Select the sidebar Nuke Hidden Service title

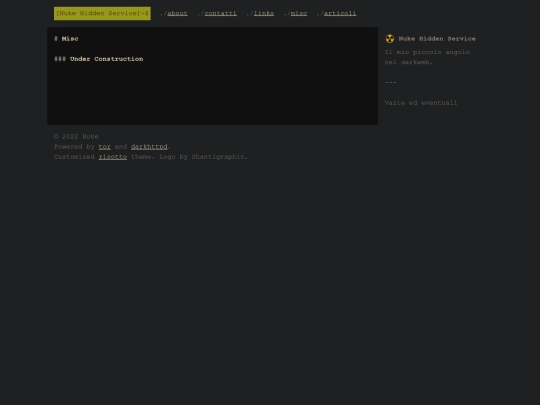click(437, 39)
